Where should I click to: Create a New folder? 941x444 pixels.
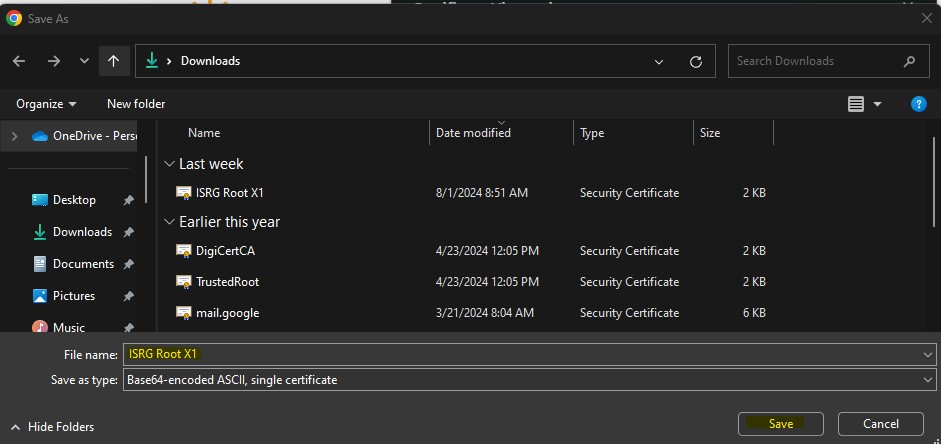pos(136,104)
